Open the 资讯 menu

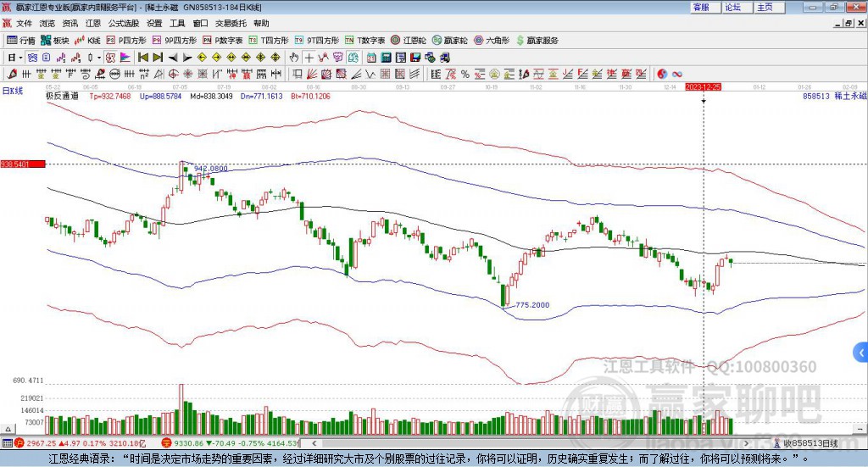[x=70, y=23]
